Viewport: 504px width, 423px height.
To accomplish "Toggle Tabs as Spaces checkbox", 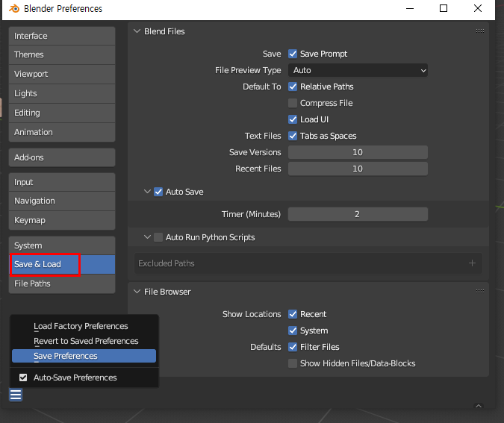I will 293,136.
